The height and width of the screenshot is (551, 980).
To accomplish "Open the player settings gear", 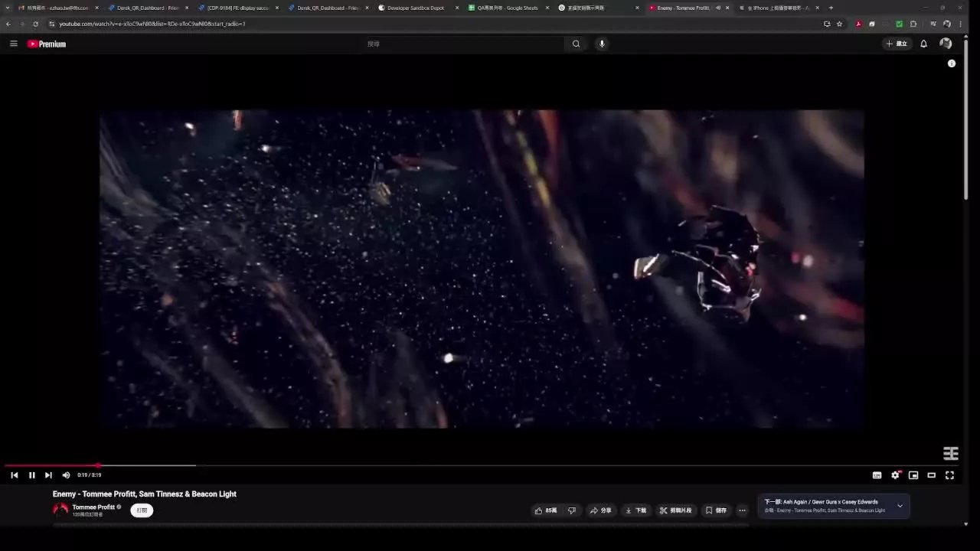I will (895, 475).
